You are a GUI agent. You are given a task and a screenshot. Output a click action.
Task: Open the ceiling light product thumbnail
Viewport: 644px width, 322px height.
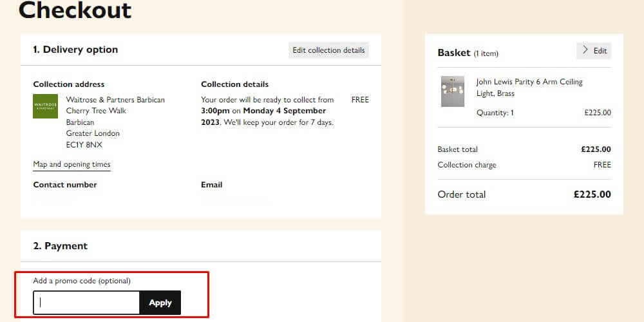tap(452, 91)
